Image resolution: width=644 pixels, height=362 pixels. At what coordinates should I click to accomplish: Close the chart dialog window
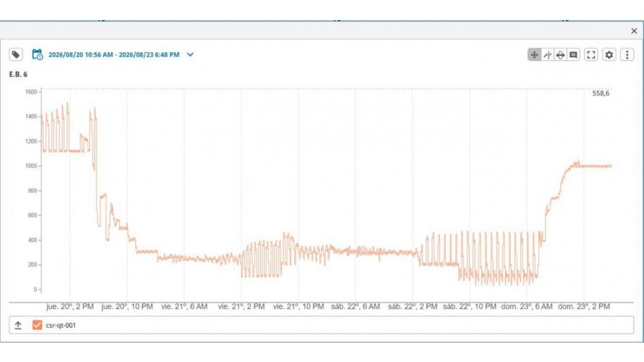634,31
